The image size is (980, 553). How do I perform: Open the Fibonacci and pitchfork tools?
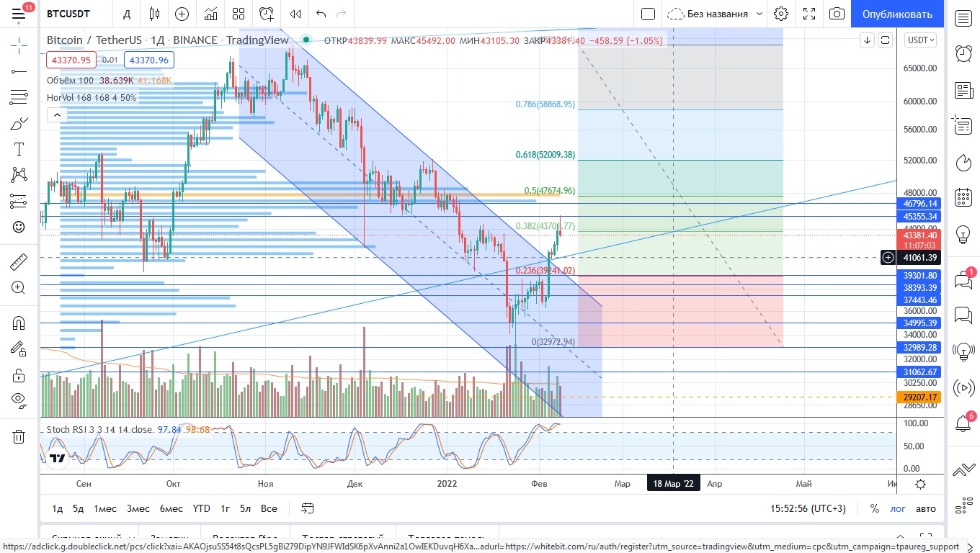tap(19, 97)
